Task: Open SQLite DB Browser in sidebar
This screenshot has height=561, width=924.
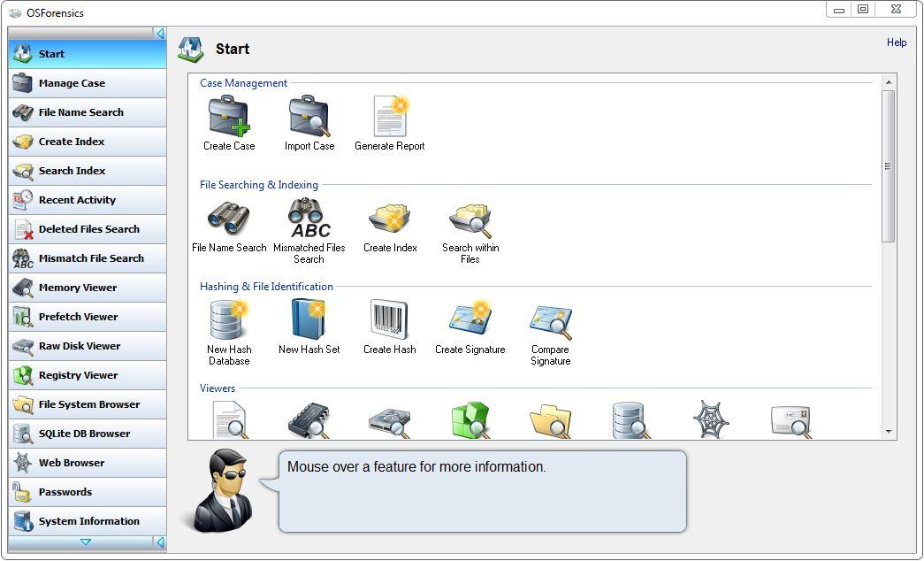Action: [88, 434]
